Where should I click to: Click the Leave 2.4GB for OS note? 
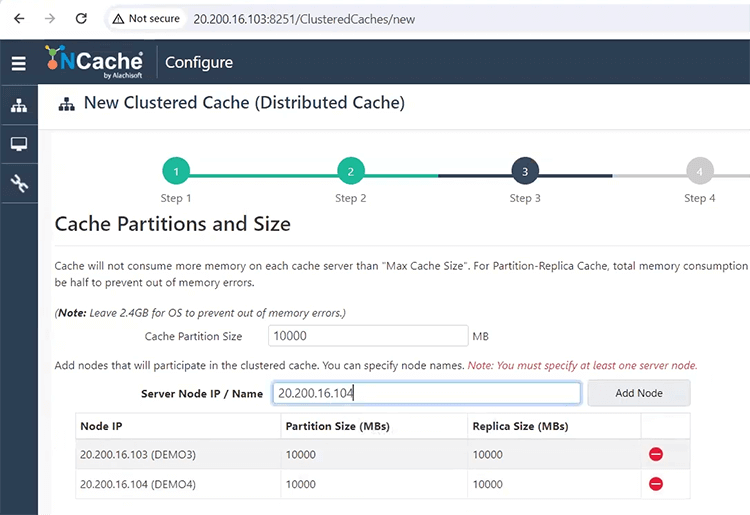coord(200,313)
